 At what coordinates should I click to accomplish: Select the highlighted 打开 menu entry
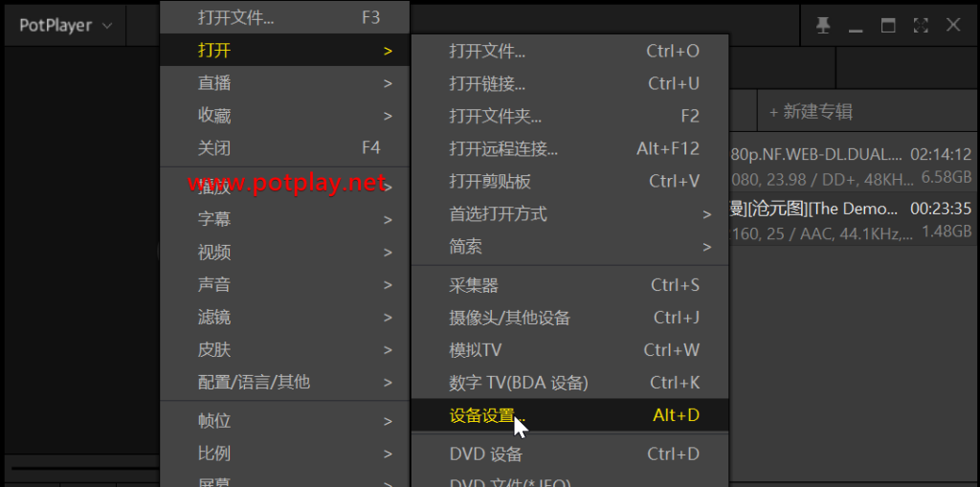click(285, 51)
